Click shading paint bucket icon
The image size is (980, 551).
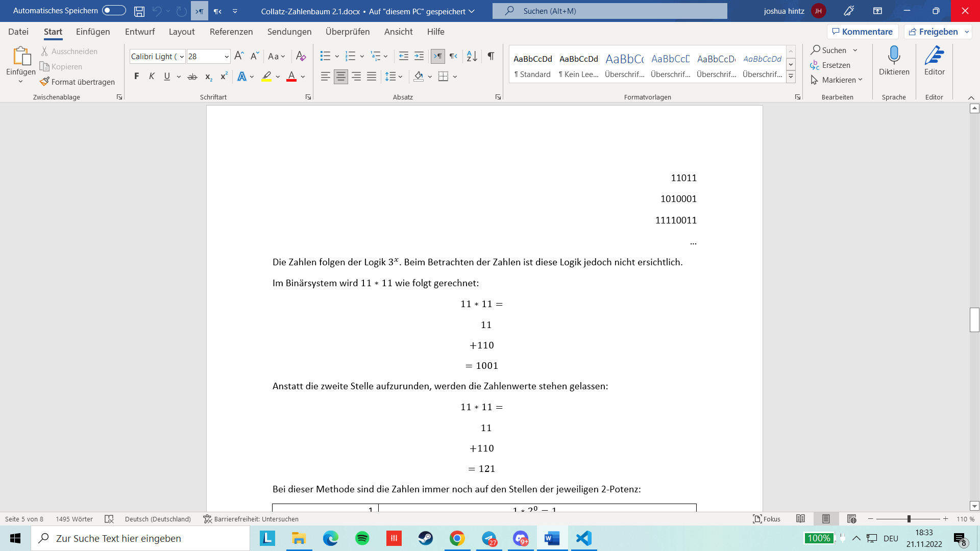point(419,77)
